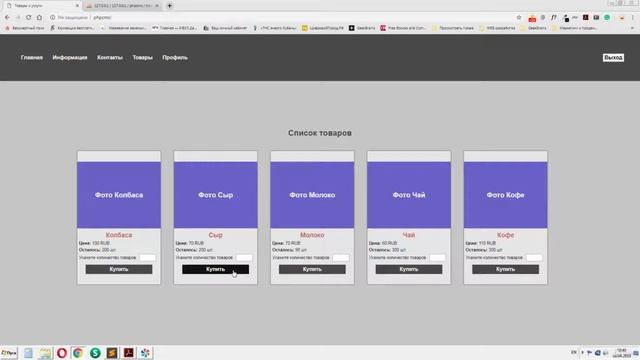Reload the page with the refresh icon
The image size is (640, 360).
(29, 18)
